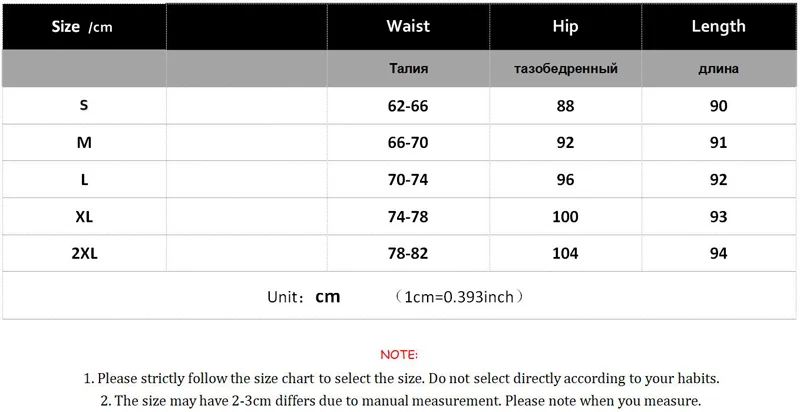Select the XL size row label
The image size is (800, 412).
pos(84,217)
